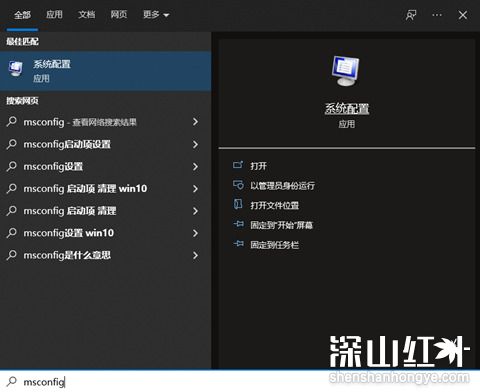Close the search panel
This screenshot has width=480, height=392.
tap(463, 15)
